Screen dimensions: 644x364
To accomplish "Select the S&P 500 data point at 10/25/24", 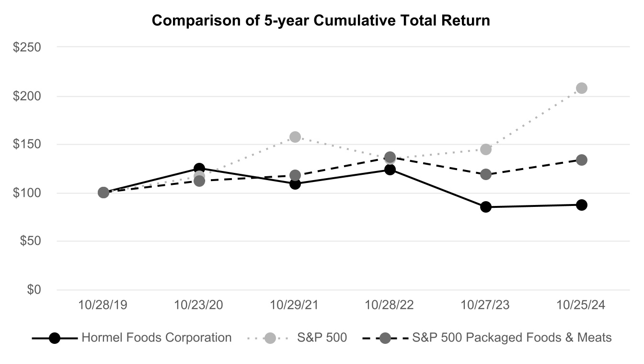I will coord(582,88).
